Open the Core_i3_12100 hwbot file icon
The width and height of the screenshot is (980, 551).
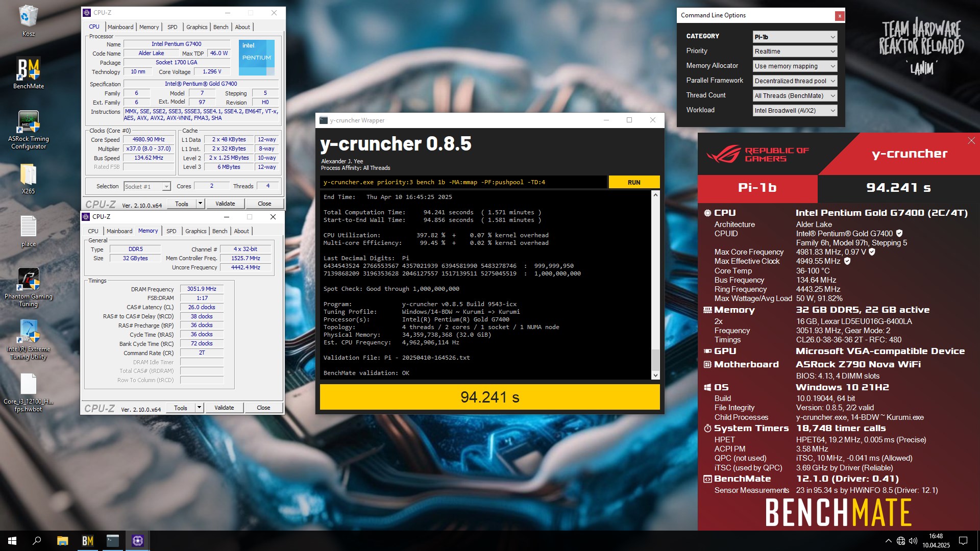(28, 392)
